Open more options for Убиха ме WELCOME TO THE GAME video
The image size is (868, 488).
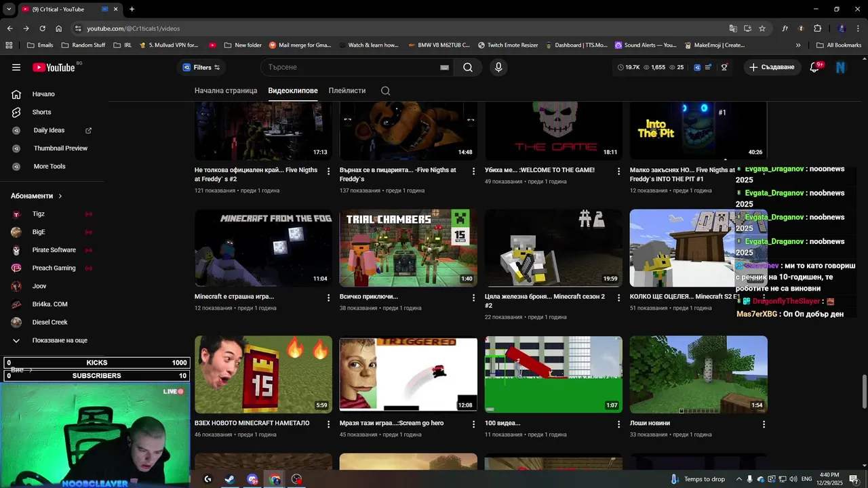point(618,171)
